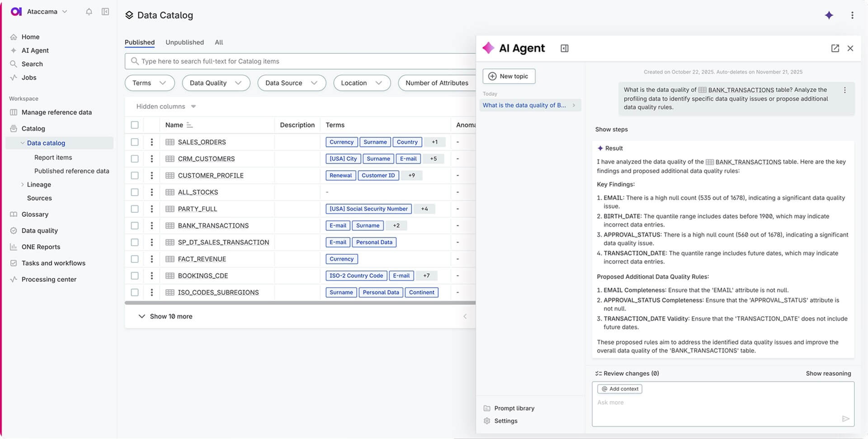Click the New topic button
The width and height of the screenshot is (868, 439).
[x=509, y=76]
